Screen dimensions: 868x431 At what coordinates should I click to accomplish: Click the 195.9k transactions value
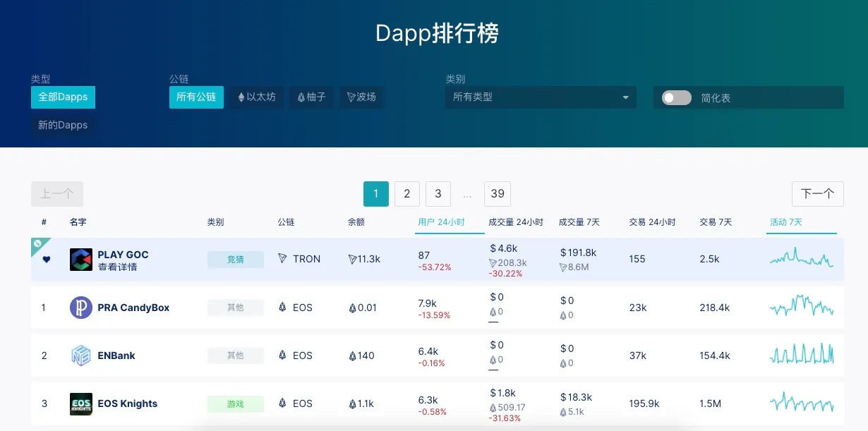coord(644,403)
